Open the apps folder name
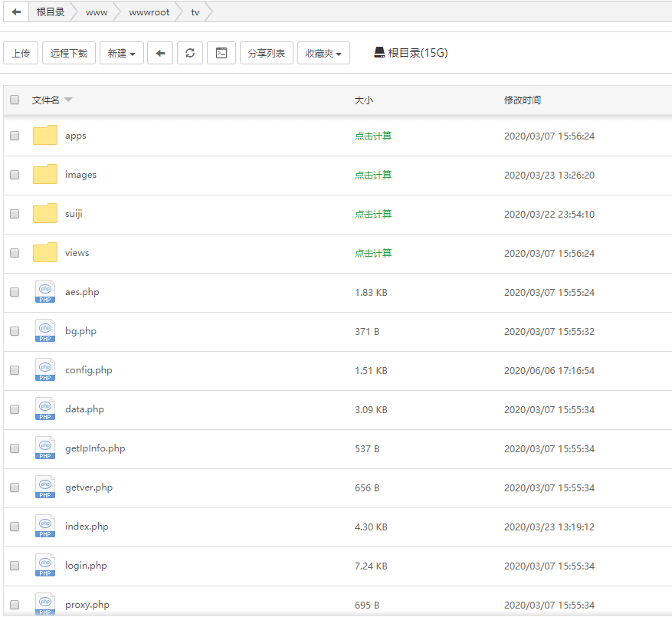The height and width of the screenshot is (617, 672). tap(75, 136)
